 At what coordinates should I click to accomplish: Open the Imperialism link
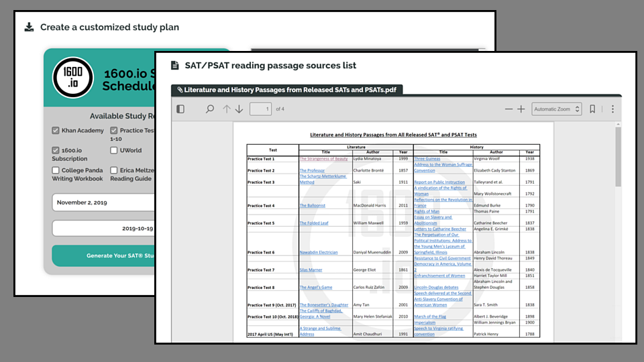(425, 322)
